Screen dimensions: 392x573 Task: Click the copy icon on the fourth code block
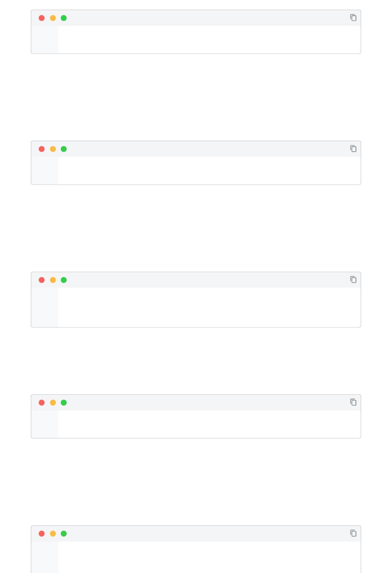point(353,402)
